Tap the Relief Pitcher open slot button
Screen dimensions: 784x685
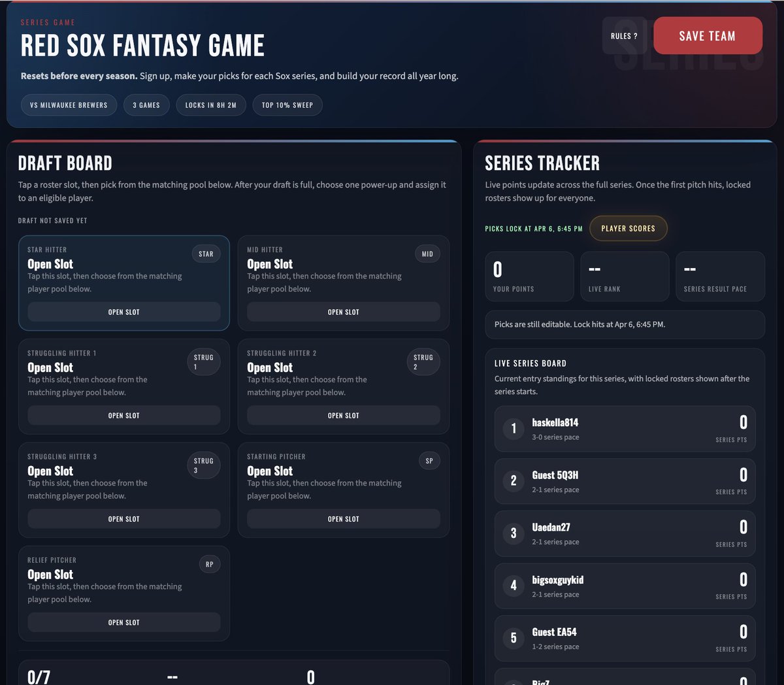[x=124, y=622]
